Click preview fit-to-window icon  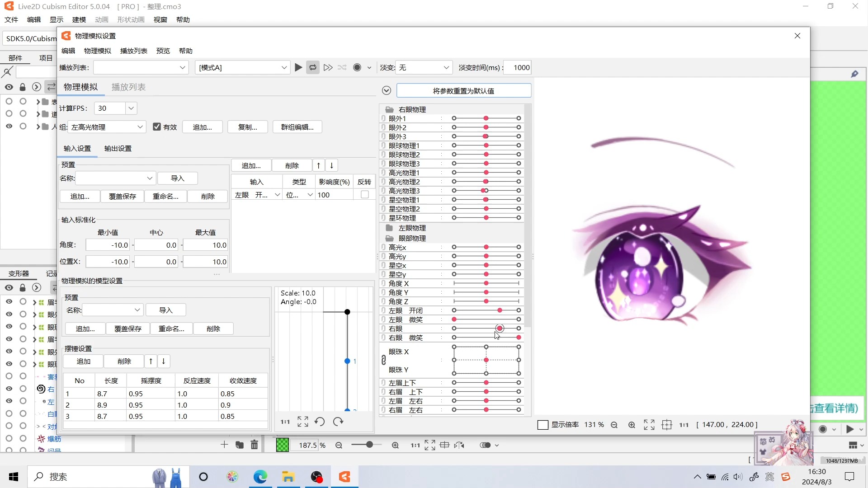649,425
